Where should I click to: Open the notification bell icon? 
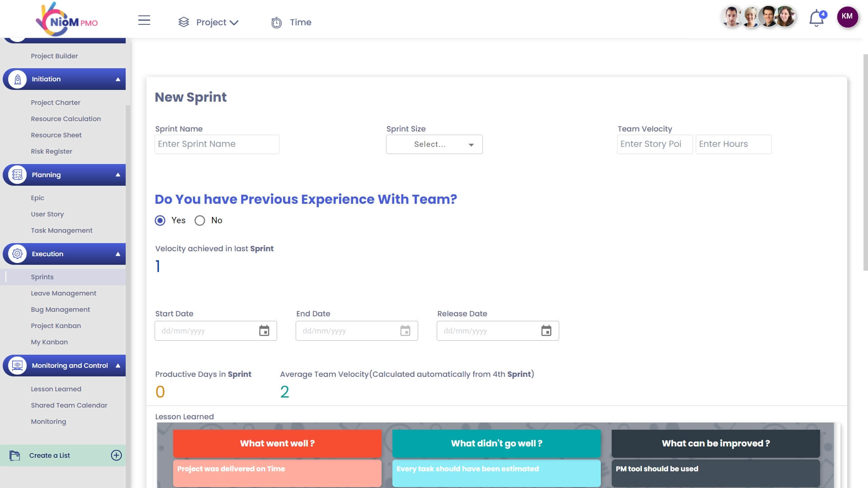point(816,19)
